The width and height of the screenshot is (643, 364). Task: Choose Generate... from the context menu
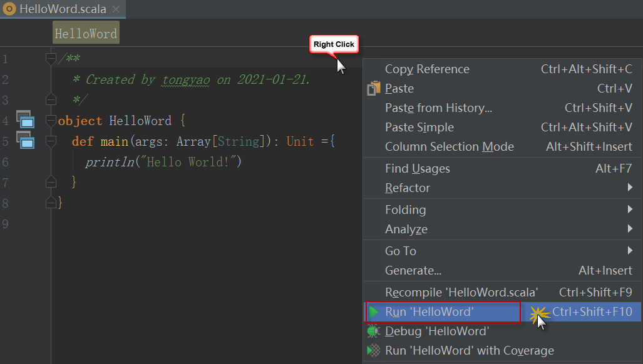click(x=413, y=271)
